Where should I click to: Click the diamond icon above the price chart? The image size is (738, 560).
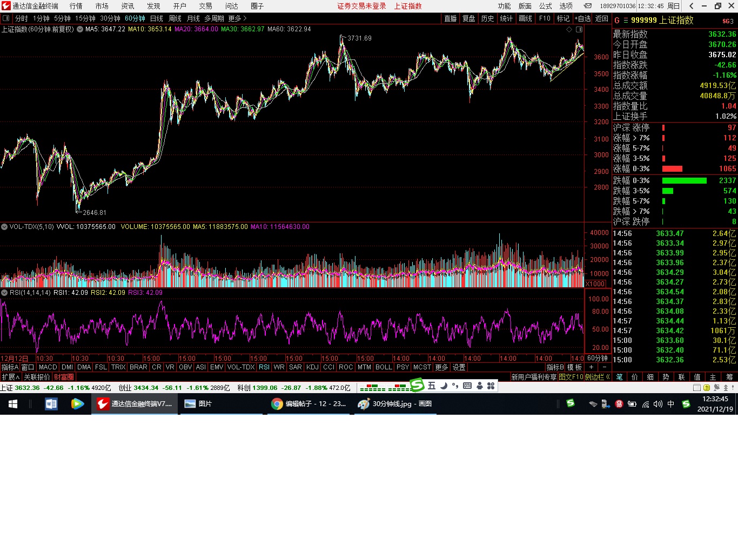click(x=569, y=29)
